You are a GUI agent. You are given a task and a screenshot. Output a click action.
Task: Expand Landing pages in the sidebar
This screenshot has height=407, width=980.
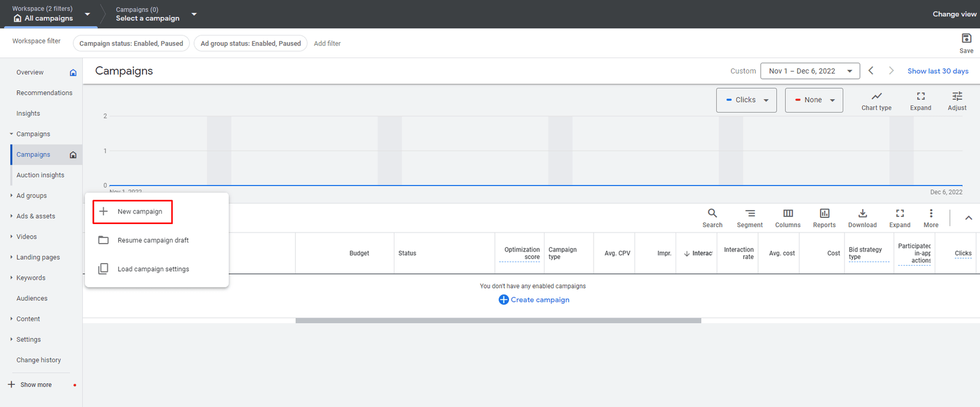[x=11, y=257]
